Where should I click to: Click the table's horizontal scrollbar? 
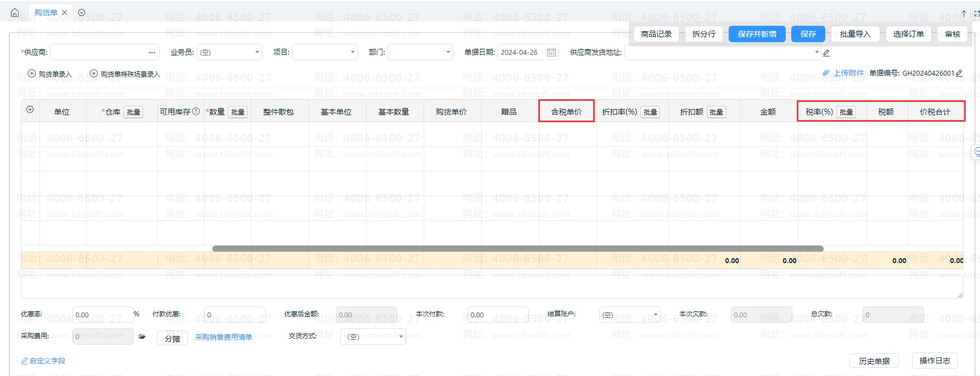coord(517,249)
